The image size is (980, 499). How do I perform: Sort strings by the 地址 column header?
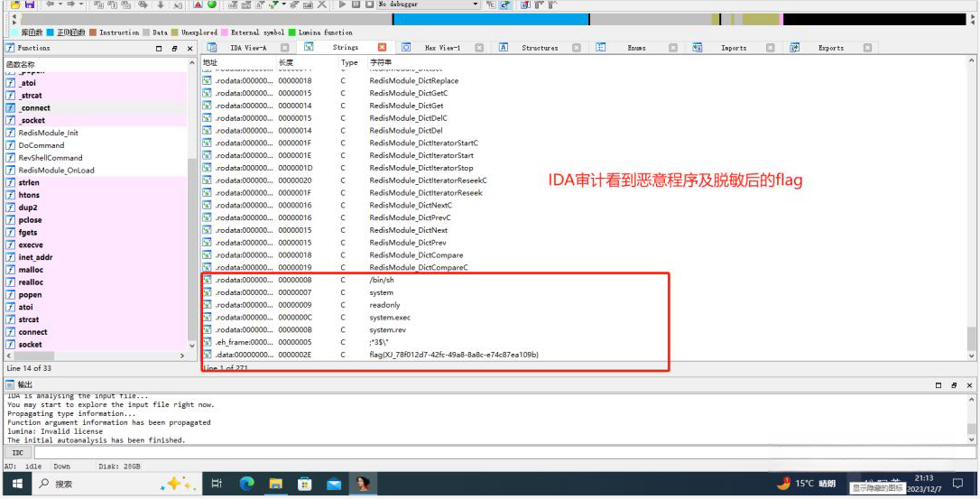pos(238,62)
